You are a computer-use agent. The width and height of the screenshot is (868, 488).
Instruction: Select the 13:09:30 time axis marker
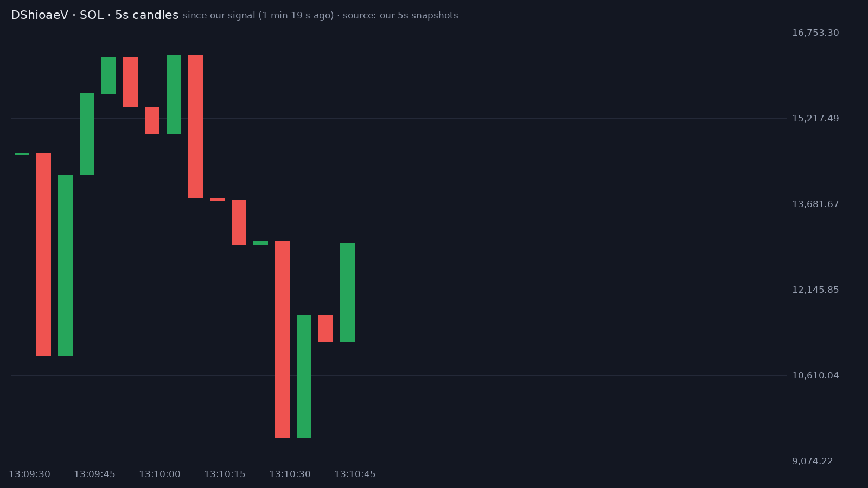(30, 474)
